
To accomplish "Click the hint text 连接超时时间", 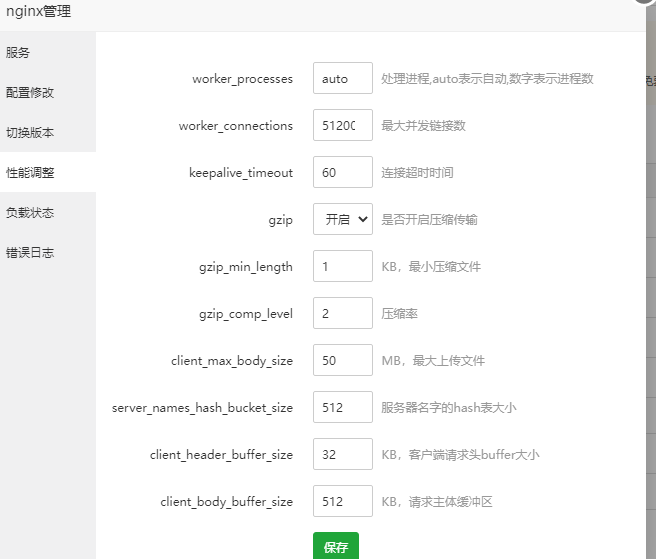I will 417,172.
